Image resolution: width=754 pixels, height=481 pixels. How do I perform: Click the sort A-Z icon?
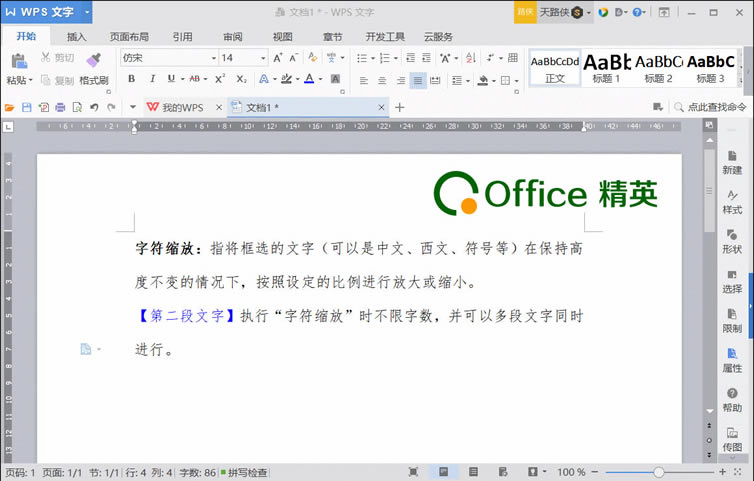click(471, 58)
